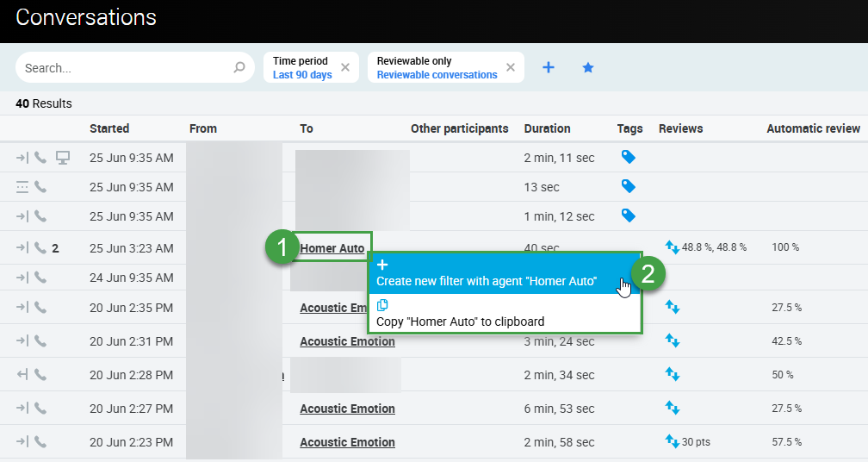Click phone icon on 20 Jun 2:28 PM row

[x=40, y=375]
